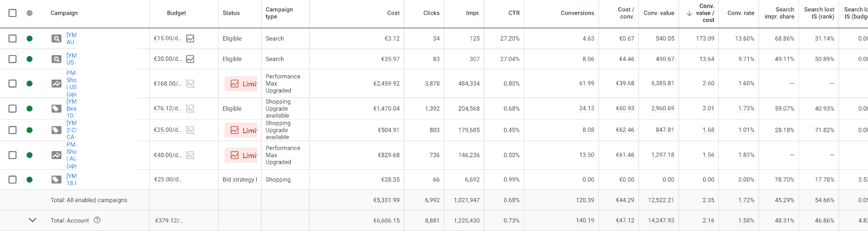The image size is (868, 231).
Task: Select the checkbox for the €30.00 Search campaign
Action: coord(12,59)
